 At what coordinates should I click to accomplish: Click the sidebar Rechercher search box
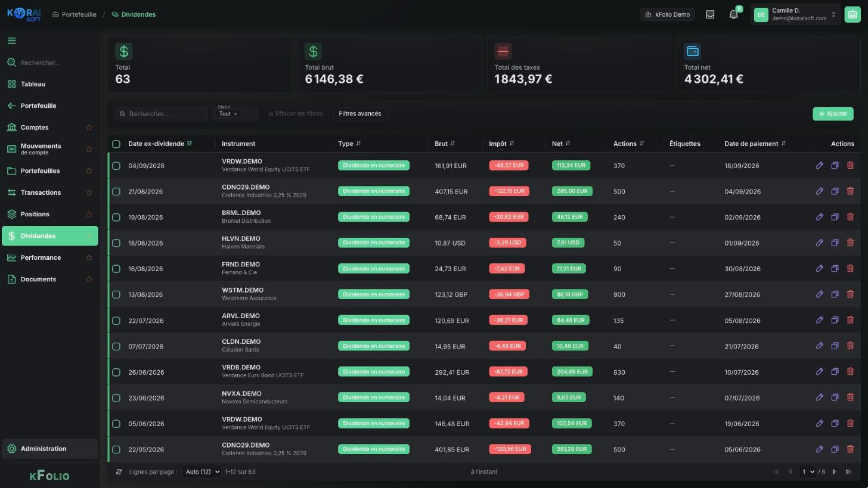(x=50, y=63)
